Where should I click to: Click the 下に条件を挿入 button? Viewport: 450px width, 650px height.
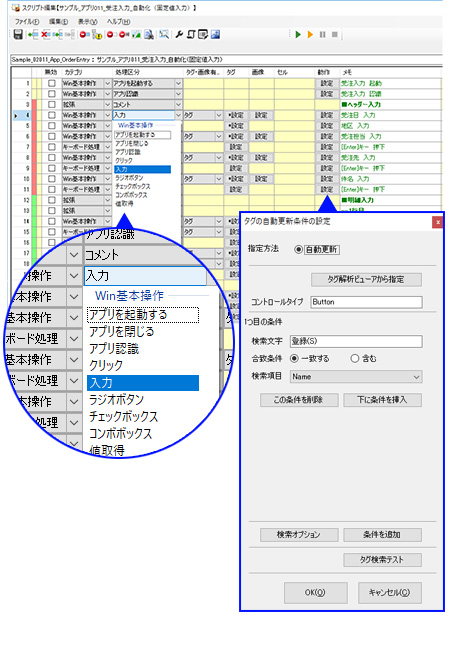coord(382,400)
